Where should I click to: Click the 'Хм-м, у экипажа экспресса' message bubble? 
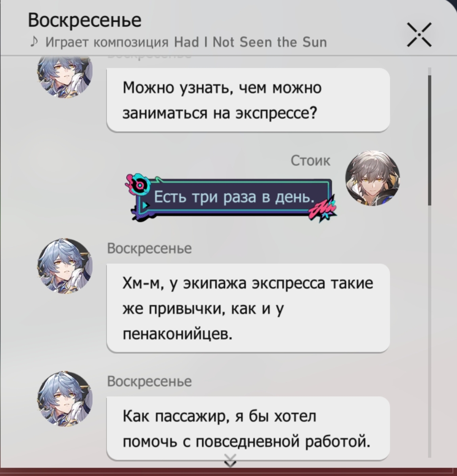[x=248, y=308]
